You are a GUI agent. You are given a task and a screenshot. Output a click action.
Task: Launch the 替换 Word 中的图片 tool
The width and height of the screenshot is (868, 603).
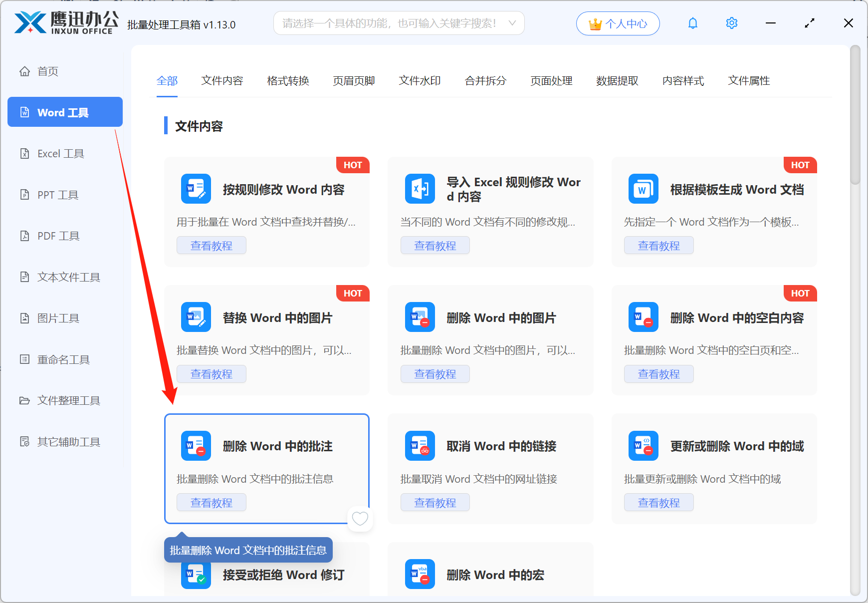(278, 317)
